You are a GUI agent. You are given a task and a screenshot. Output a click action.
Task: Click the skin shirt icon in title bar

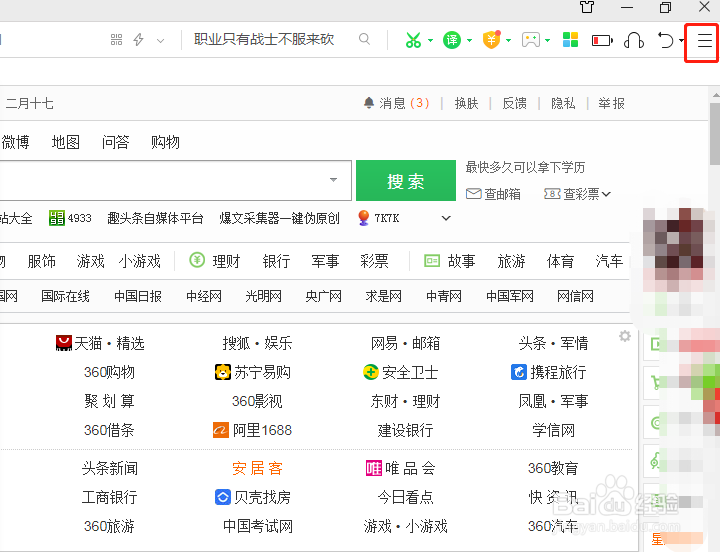click(x=587, y=7)
